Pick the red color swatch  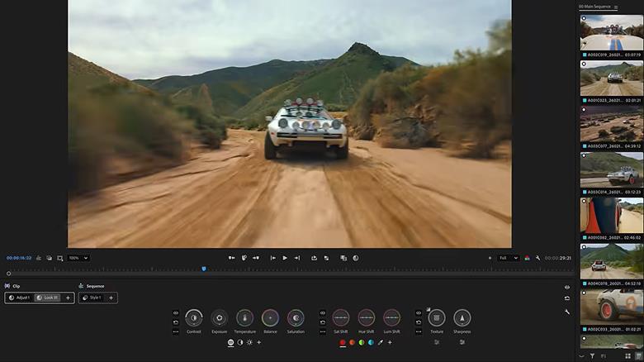(343, 342)
